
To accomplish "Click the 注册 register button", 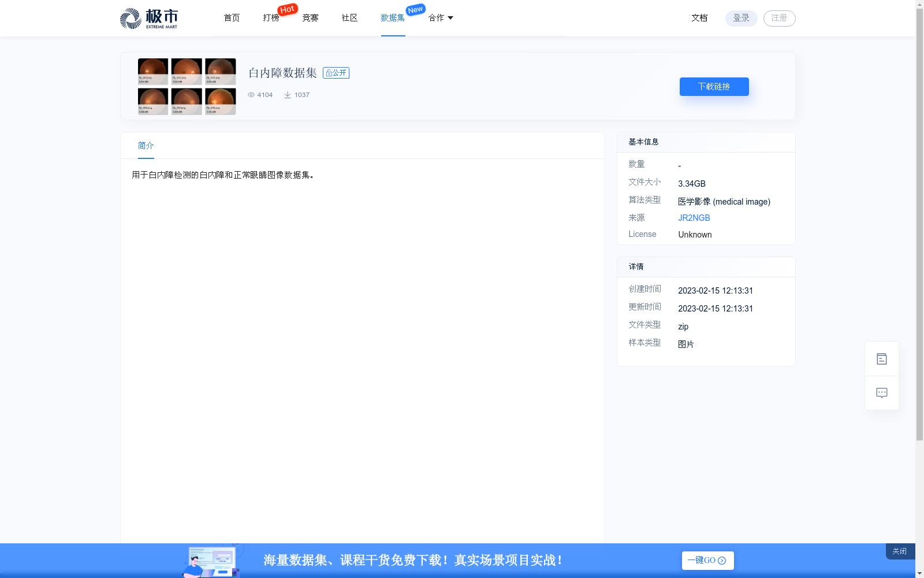I will 779,18.
